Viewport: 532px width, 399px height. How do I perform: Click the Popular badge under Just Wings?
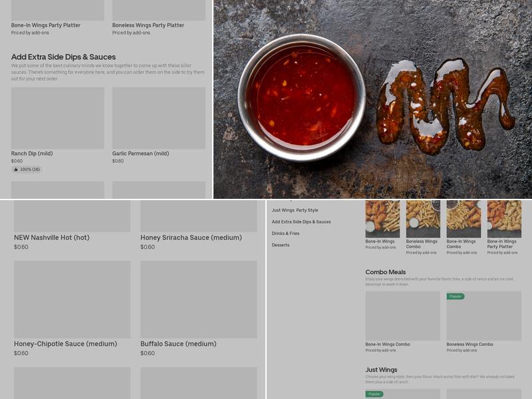tap(374, 394)
